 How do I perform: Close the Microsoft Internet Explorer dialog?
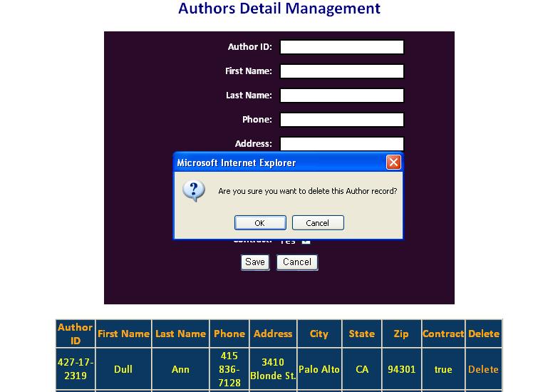pos(393,162)
